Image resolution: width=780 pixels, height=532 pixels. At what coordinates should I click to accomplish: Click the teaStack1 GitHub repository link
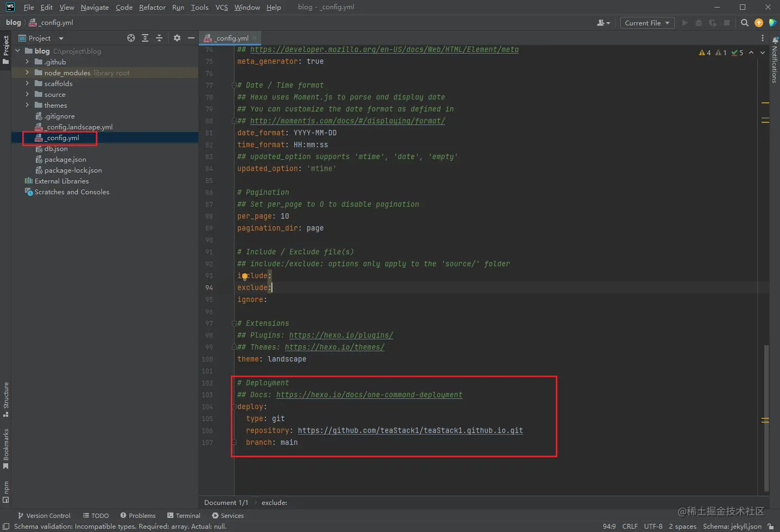click(x=410, y=430)
